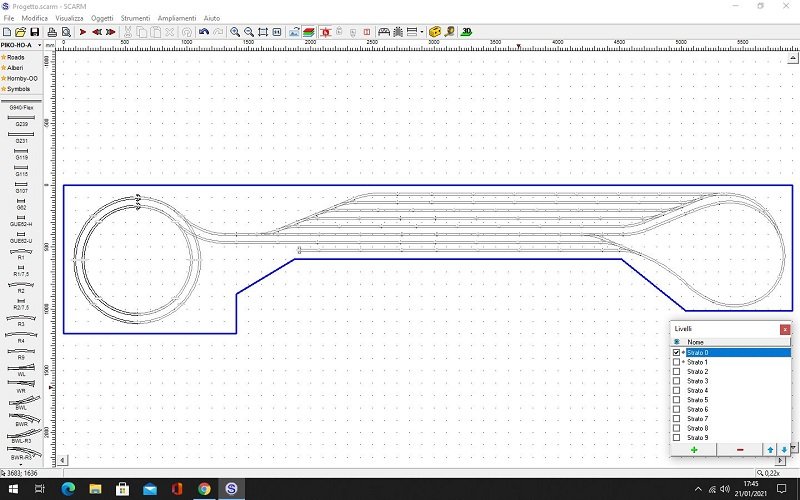
Task: Open Microsoft Edge from the taskbar
Action: point(68,489)
